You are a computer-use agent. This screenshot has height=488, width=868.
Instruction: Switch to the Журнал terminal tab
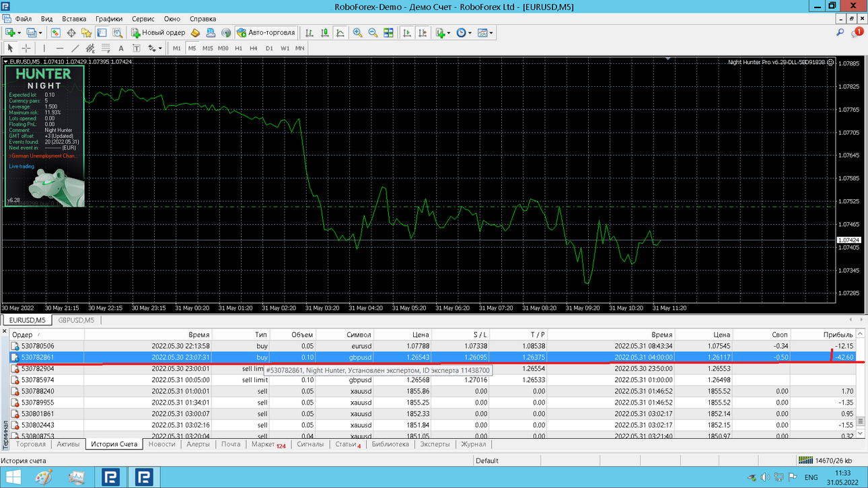point(474,444)
